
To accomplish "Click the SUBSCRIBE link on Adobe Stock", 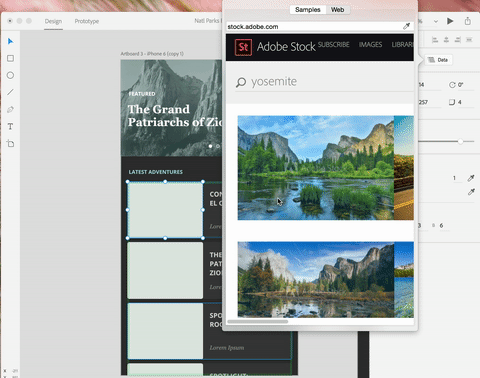I will (334, 45).
